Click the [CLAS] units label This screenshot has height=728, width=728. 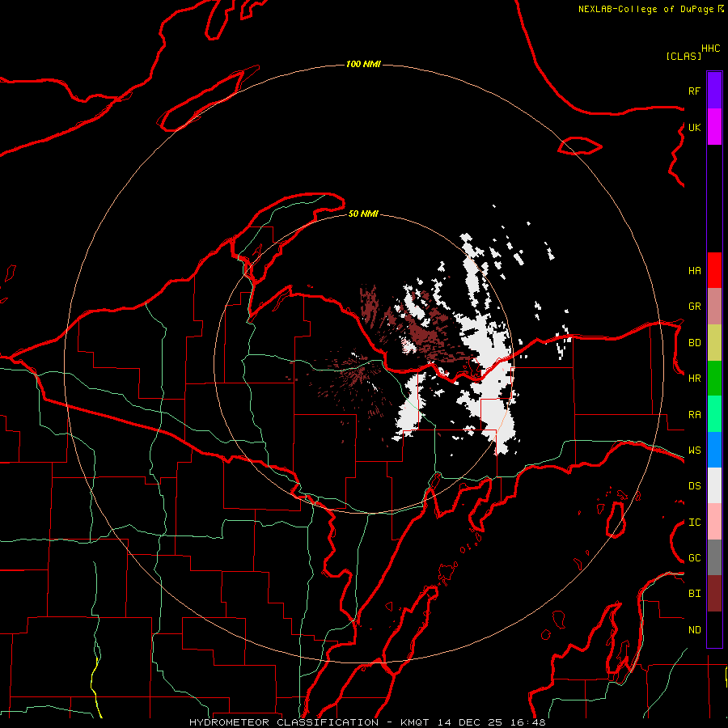684,56
